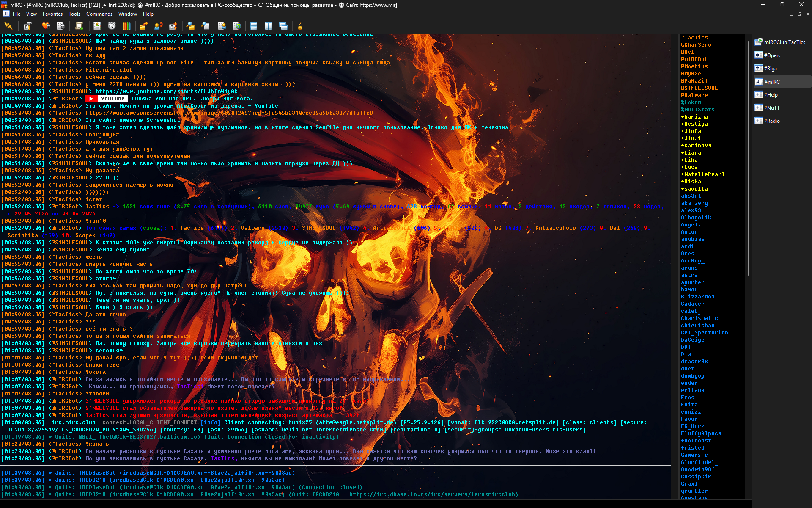This screenshot has height=508, width=812.
Task: Open the Log Files toolbar icon
Action: [x=205, y=26]
